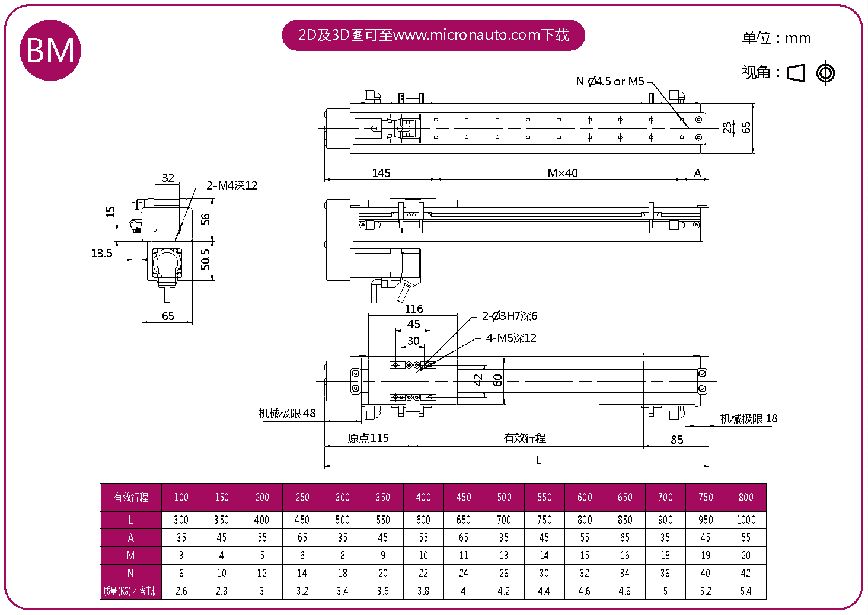
Task: Select the 1000 value in L row
Action: click(x=746, y=520)
